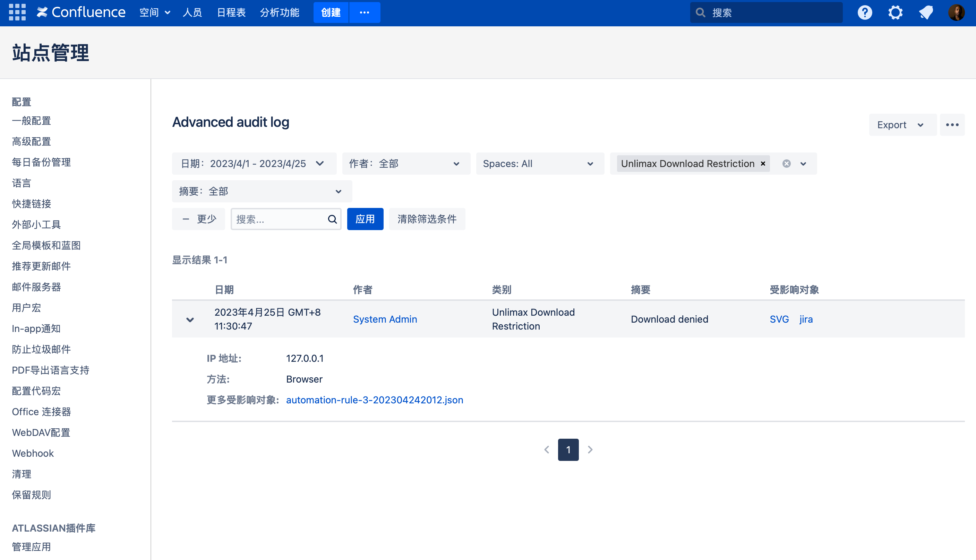Click the 更少 show fewer filters toggle
Image resolution: width=976 pixels, height=560 pixels.
199,219
